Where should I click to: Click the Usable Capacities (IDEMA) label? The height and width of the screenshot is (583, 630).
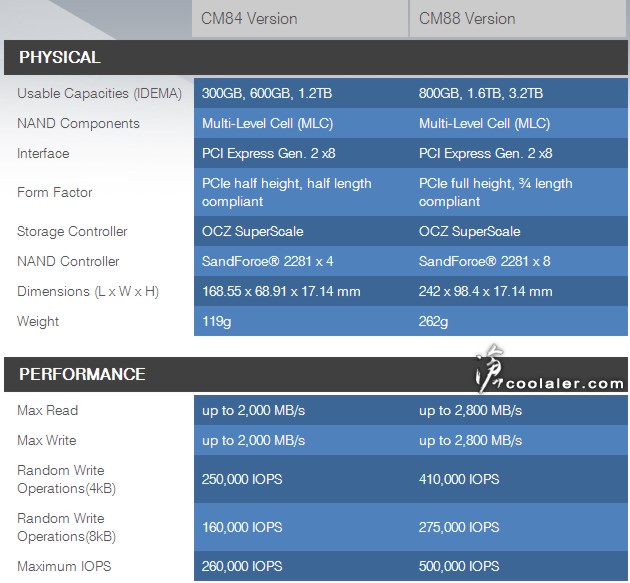(x=99, y=93)
